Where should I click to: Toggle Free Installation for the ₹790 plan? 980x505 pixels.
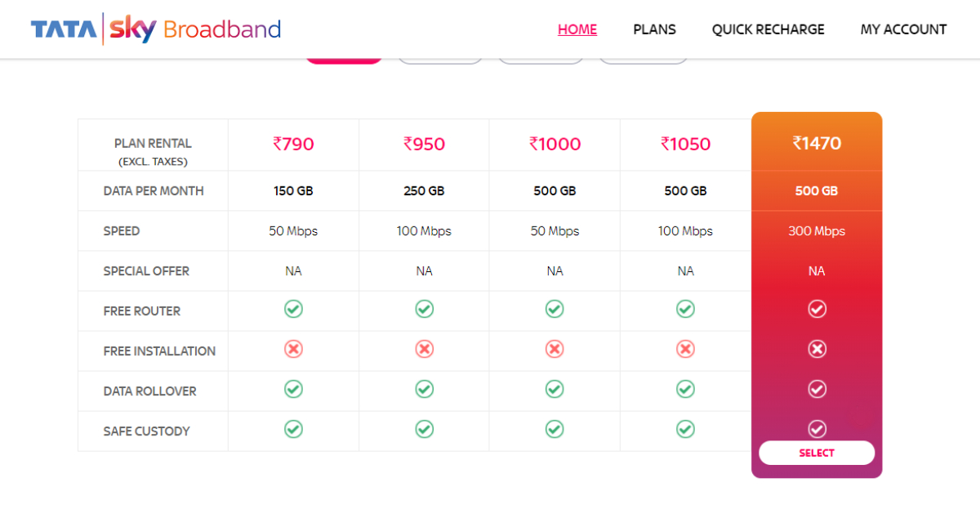coord(293,349)
